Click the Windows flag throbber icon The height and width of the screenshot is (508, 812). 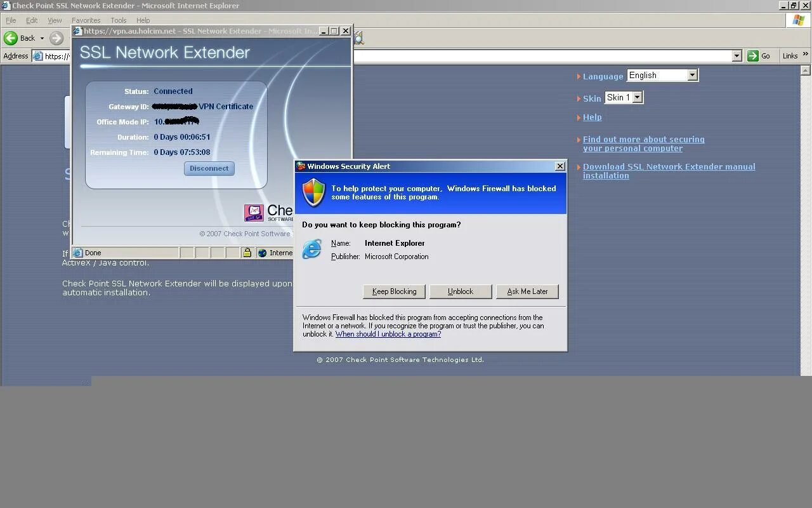[799, 20]
